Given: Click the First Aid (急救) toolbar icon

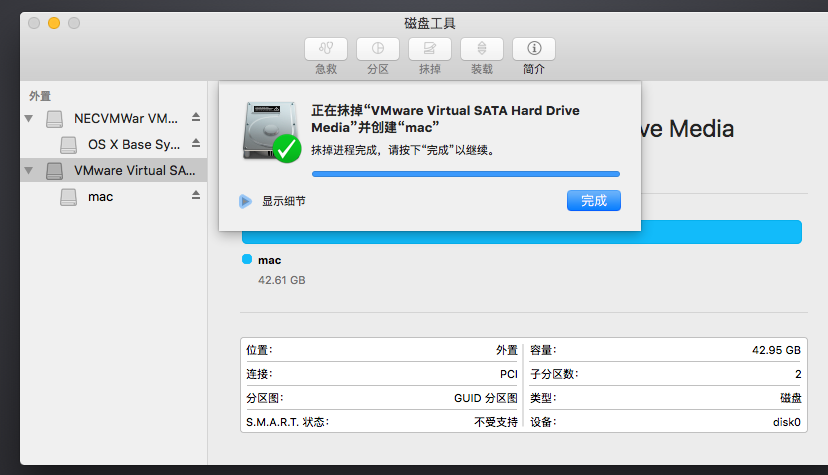Looking at the screenshot, I should tap(326, 49).
